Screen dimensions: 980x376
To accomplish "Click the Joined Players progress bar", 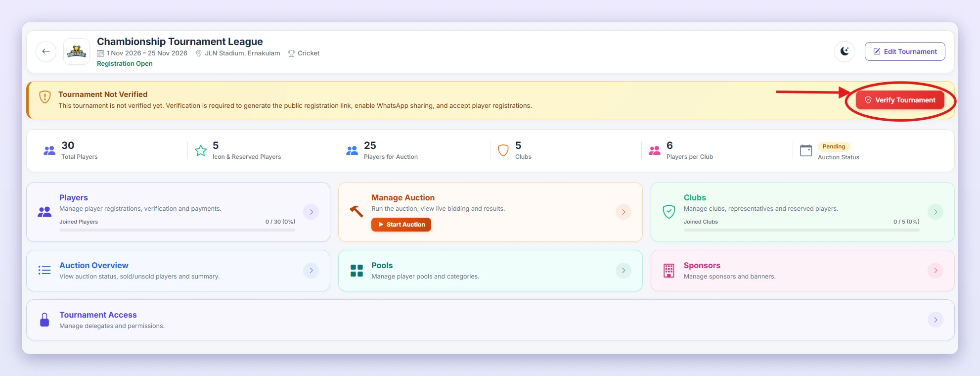I will pyautogui.click(x=177, y=230).
